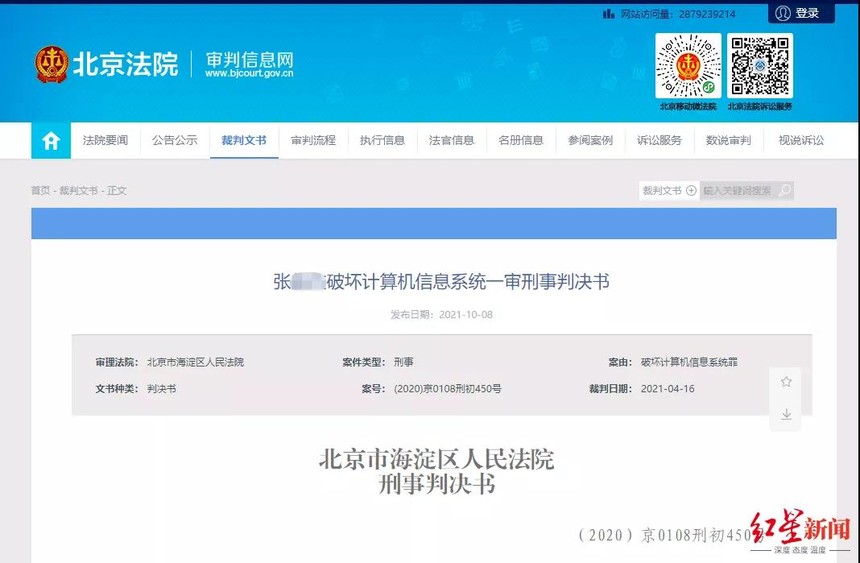Open 执行信息 navigation item
Viewport: 860px width, 563px height.
click(382, 140)
